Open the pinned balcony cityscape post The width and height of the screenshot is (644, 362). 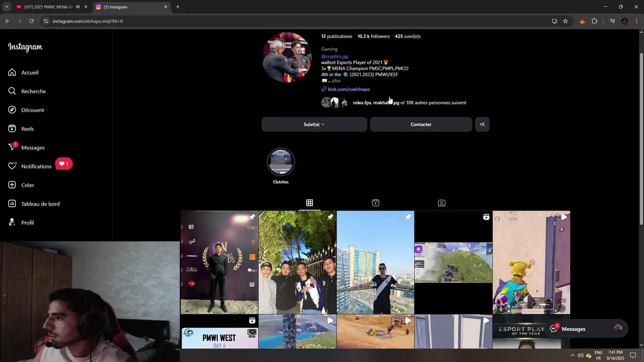[x=375, y=262]
